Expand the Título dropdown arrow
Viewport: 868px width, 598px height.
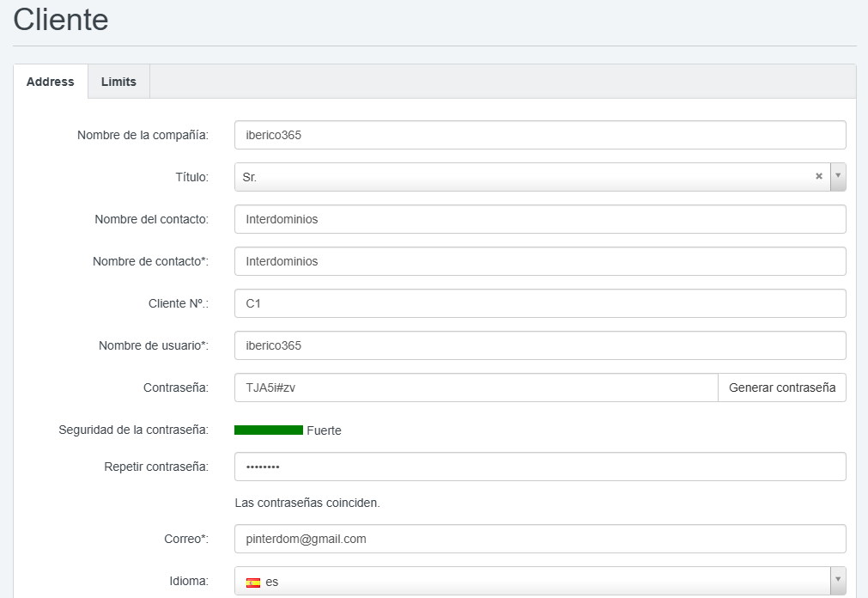click(x=838, y=176)
